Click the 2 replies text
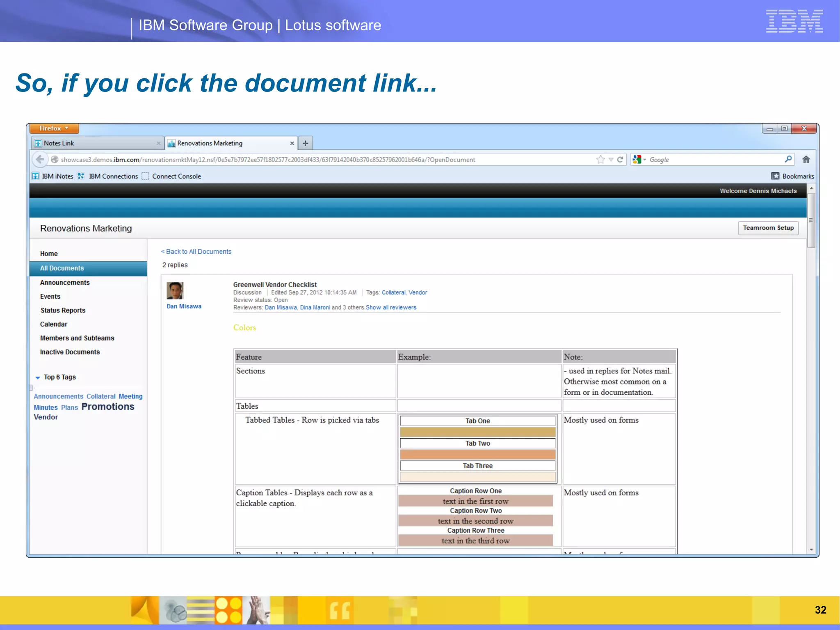 pos(175,265)
